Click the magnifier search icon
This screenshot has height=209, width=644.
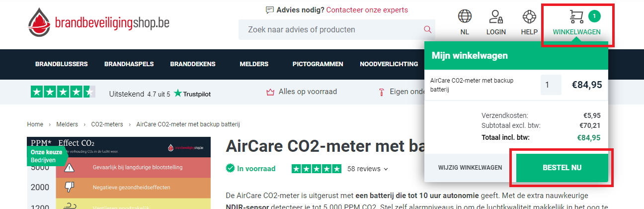click(427, 29)
